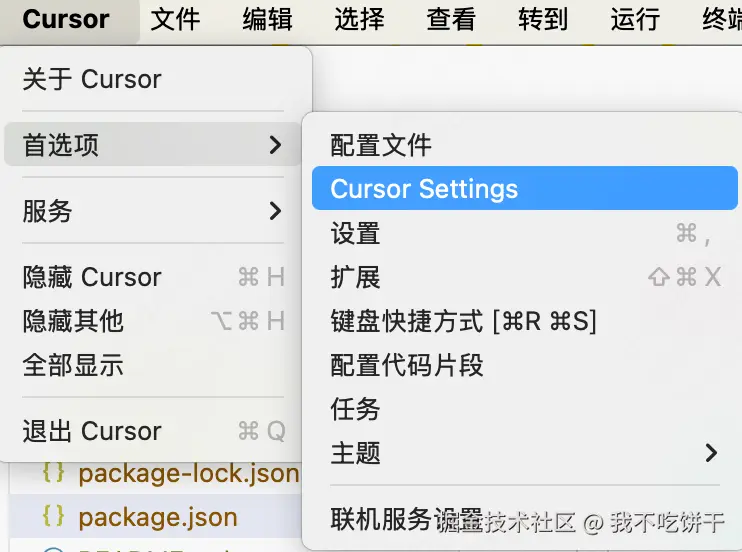
Task: Expand the 主题 submenu arrow
Action: 711,453
